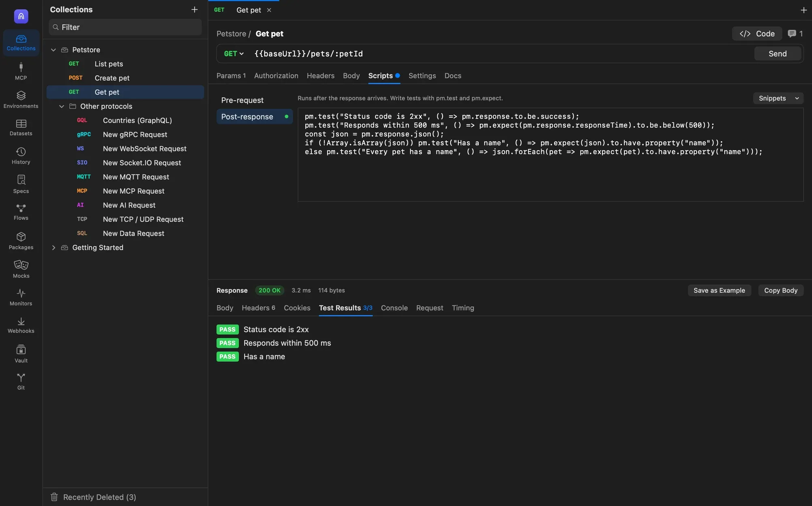Open the Vault sidebar section
812x506 pixels.
point(21,354)
